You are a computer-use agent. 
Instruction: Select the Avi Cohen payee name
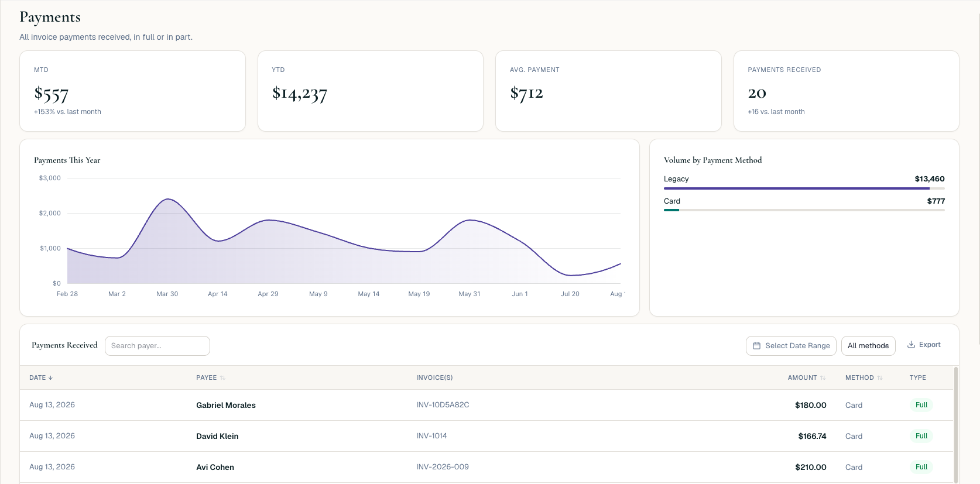click(215, 467)
